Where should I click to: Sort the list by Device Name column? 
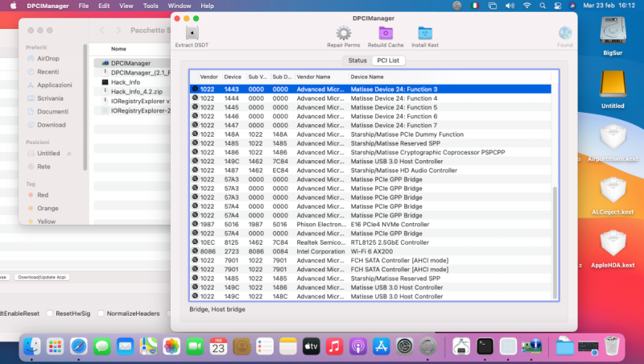(x=367, y=77)
